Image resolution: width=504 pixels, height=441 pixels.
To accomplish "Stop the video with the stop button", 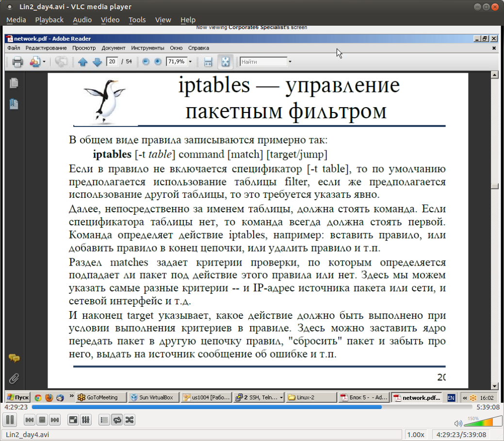I will pos(42,420).
